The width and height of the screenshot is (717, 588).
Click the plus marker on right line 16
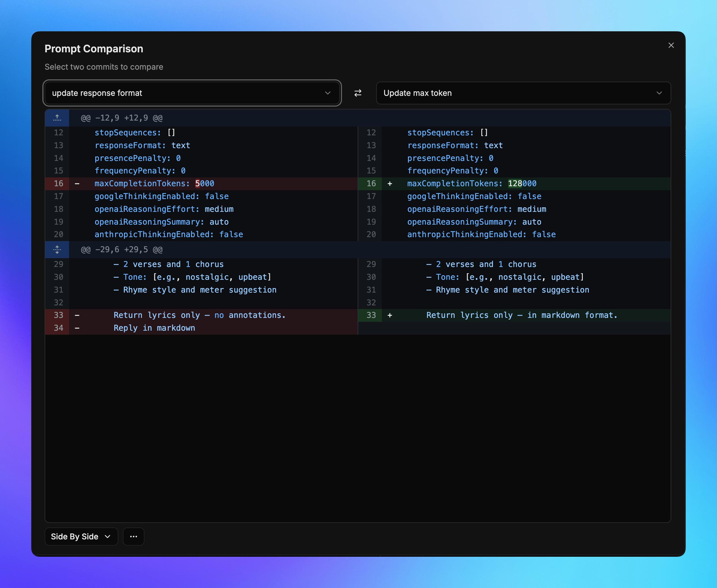coord(390,184)
